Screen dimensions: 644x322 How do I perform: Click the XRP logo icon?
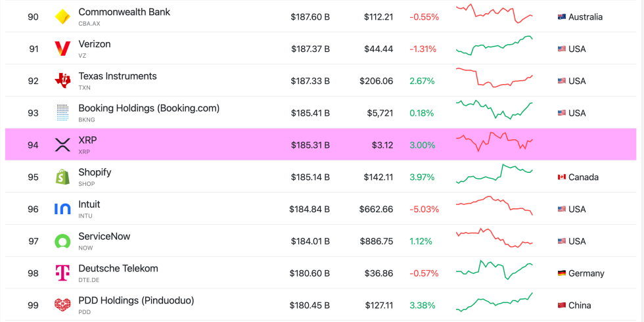[62, 145]
